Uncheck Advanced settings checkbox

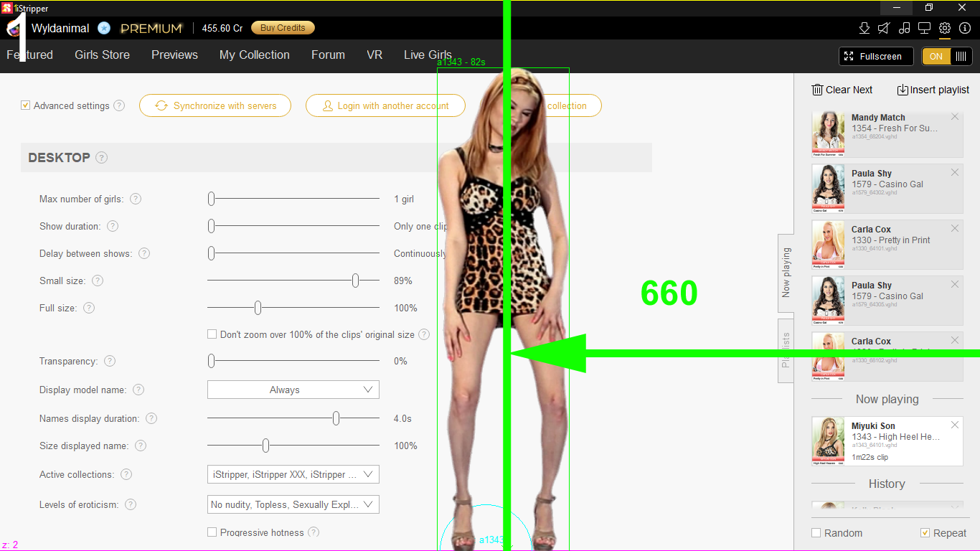(26, 105)
